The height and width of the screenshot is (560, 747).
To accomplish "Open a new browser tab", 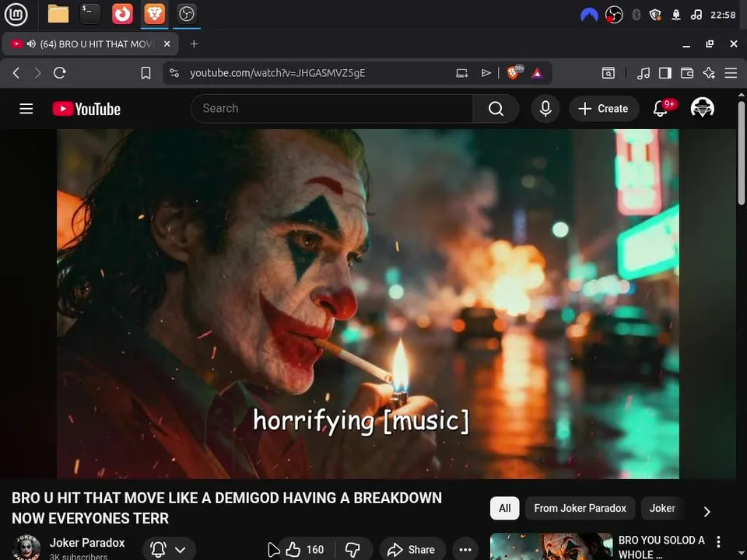I will (194, 44).
